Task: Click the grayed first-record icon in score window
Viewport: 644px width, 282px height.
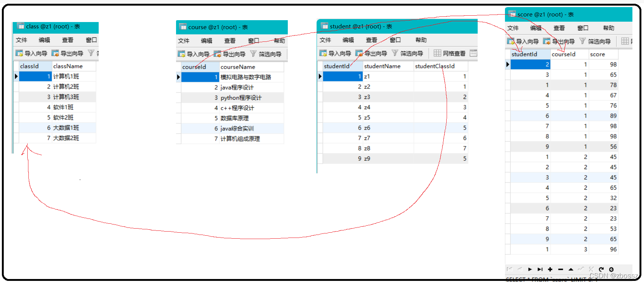Action: coord(509,269)
